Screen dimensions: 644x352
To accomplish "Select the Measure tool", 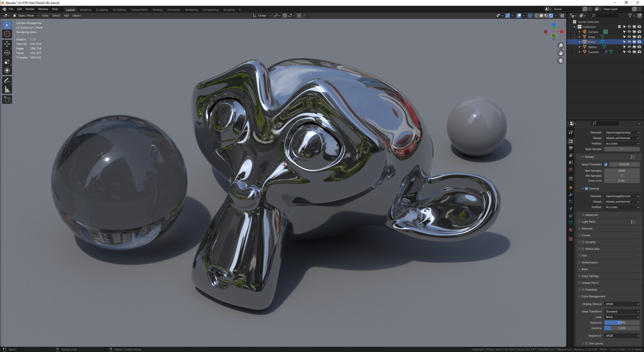I will [x=7, y=89].
